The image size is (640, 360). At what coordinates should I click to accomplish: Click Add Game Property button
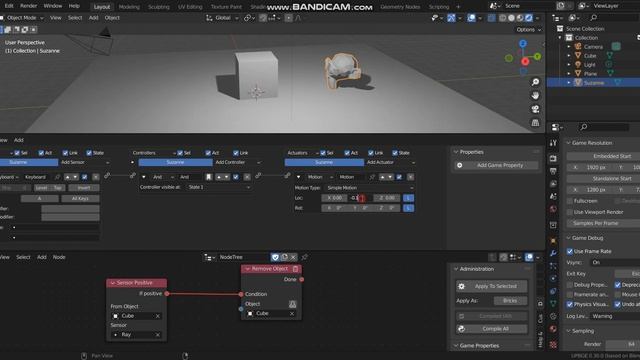[x=496, y=165]
